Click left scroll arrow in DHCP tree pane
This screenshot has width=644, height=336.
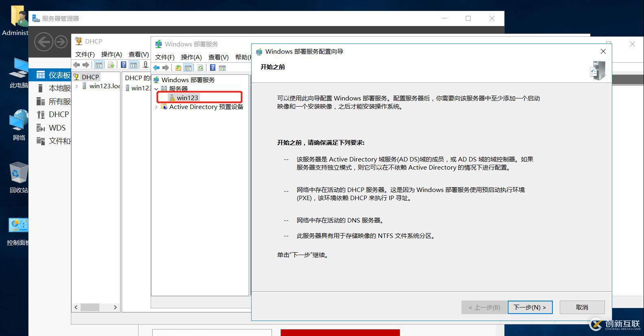click(76, 308)
